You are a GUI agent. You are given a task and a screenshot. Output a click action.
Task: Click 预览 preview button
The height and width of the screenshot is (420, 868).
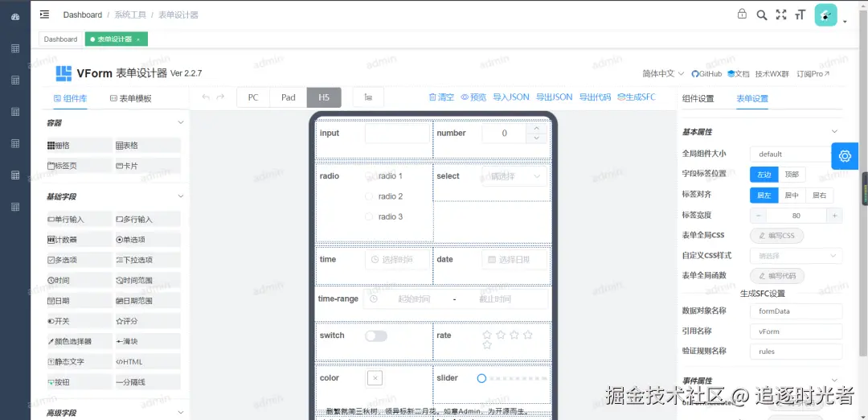473,97
